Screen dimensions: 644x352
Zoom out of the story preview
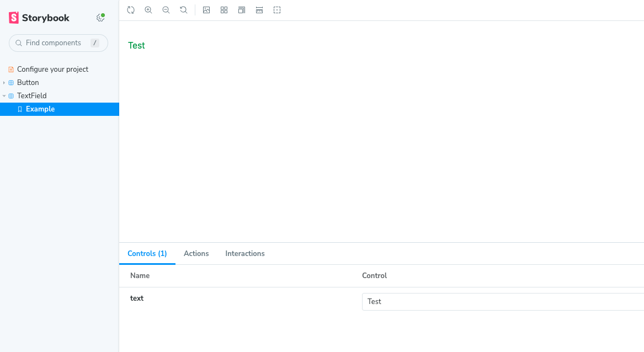[166, 10]
